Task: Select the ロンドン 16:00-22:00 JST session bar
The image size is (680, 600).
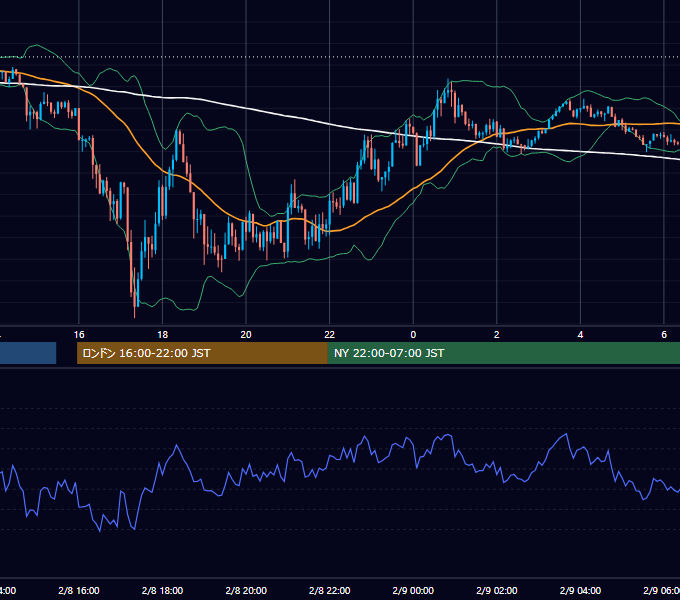Action: tap(202, 353)
